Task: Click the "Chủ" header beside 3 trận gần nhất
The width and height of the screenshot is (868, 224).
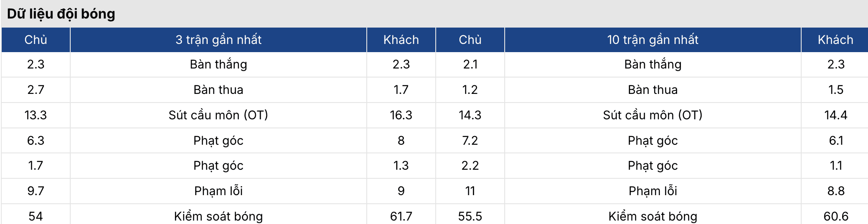Action: point(36,40)
